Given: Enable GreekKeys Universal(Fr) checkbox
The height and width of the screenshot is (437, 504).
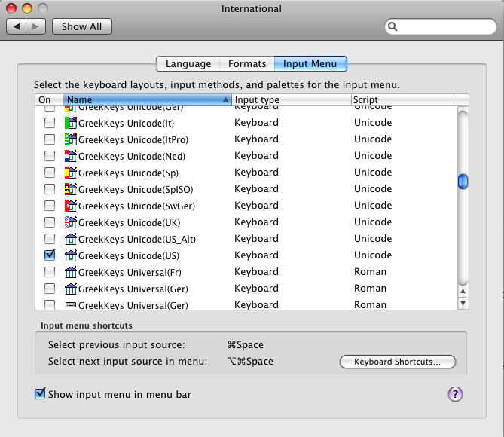Looking at the screenshot, I should click(x=50, y=272).
